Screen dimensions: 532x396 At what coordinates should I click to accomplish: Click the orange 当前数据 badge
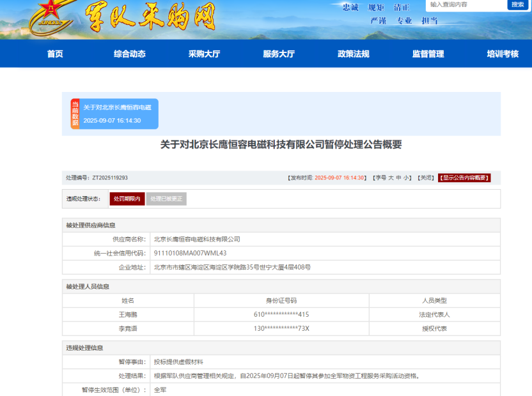click(x=75, y=114)
